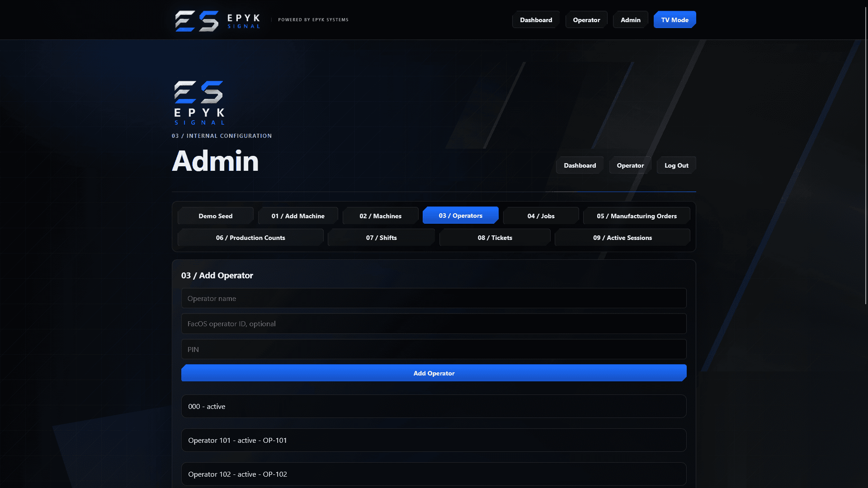
Task: Open the 02 / Machines tab
Action: coord(381,216)
